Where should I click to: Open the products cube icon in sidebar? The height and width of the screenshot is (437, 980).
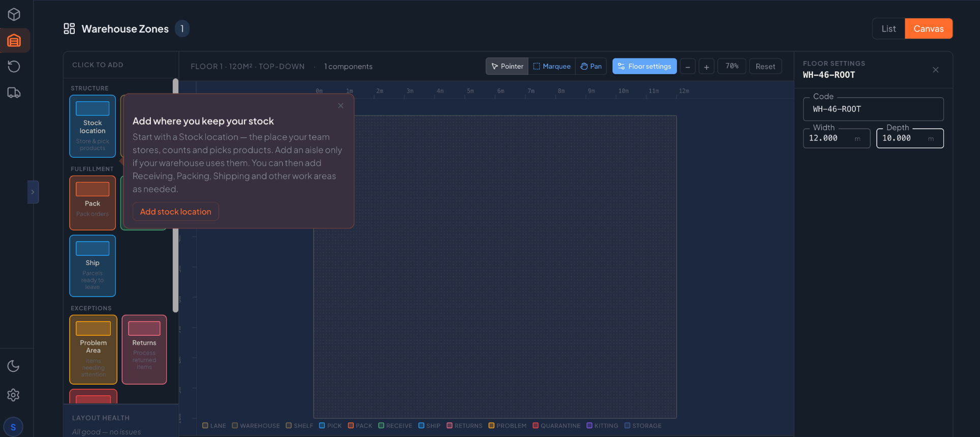click(14, 14)
